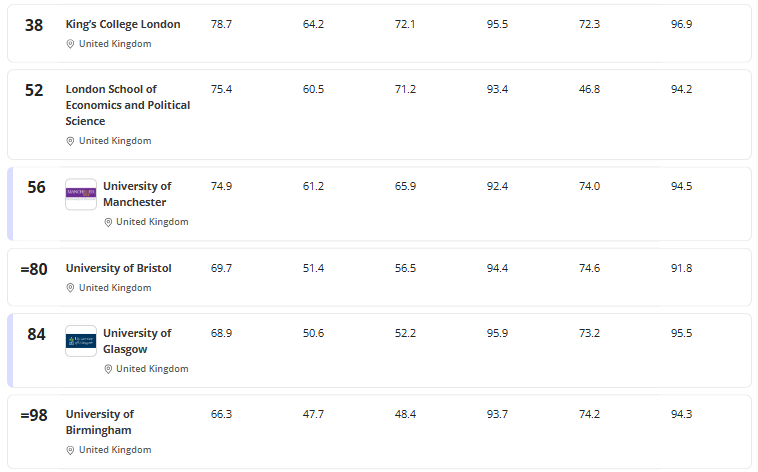
Task: Click the location pin under University of Bristol
Action: [x=70, y=288]
